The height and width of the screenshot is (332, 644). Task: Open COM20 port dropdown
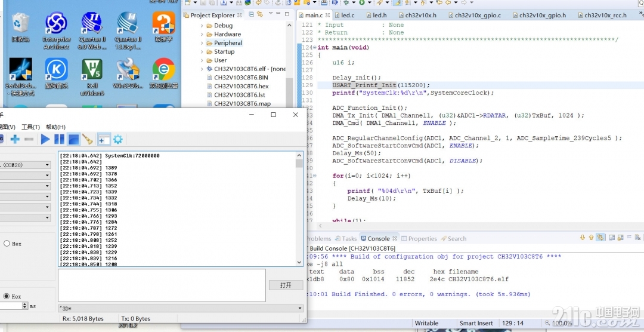tap(47, 165)
